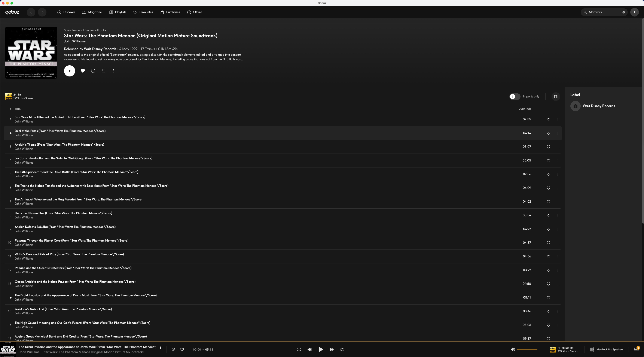The height and width of the screenshot is (357, 644).
Task: Click the repeat icon in player bar
Action: click(342, 350)
